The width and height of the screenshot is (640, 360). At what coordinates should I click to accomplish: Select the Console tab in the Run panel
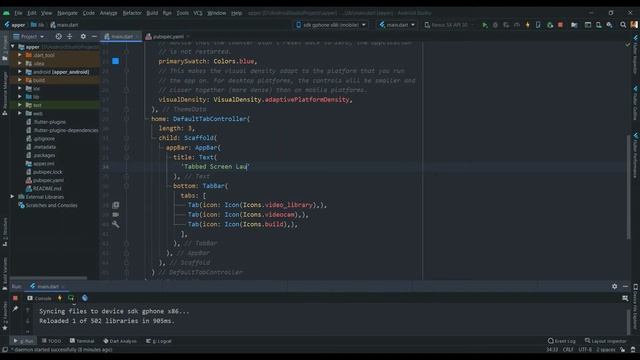39,298
